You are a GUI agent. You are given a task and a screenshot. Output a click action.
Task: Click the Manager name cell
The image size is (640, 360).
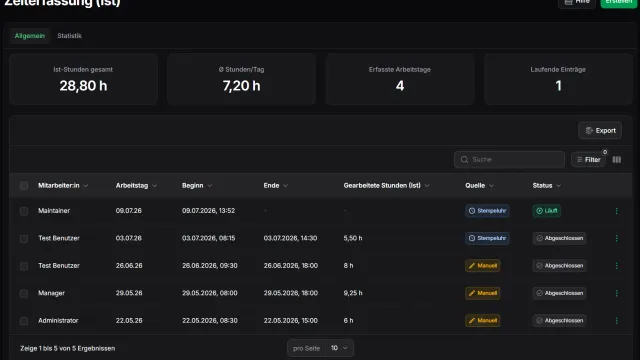coord(51,293)
